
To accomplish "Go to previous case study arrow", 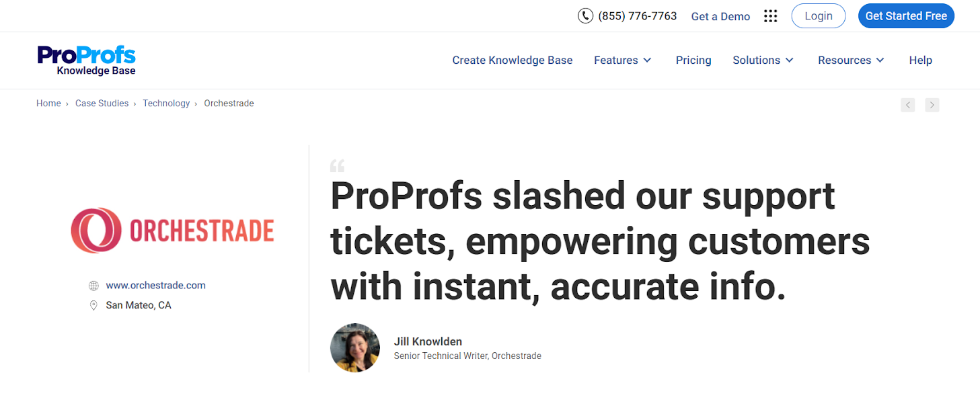I will point(908,105).
